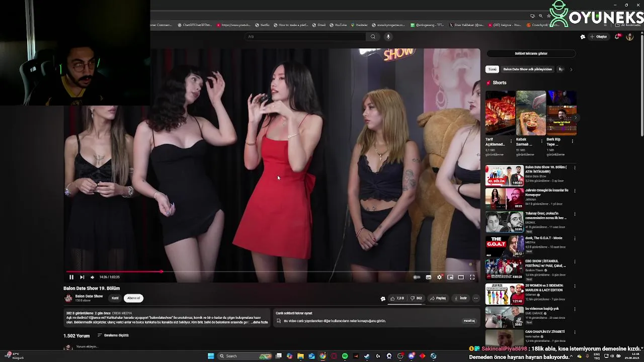The height and width of the screenshot is (362, 644).
Task: Open the options menu for Berk Rip Tepe short
Action: point(573,141)
